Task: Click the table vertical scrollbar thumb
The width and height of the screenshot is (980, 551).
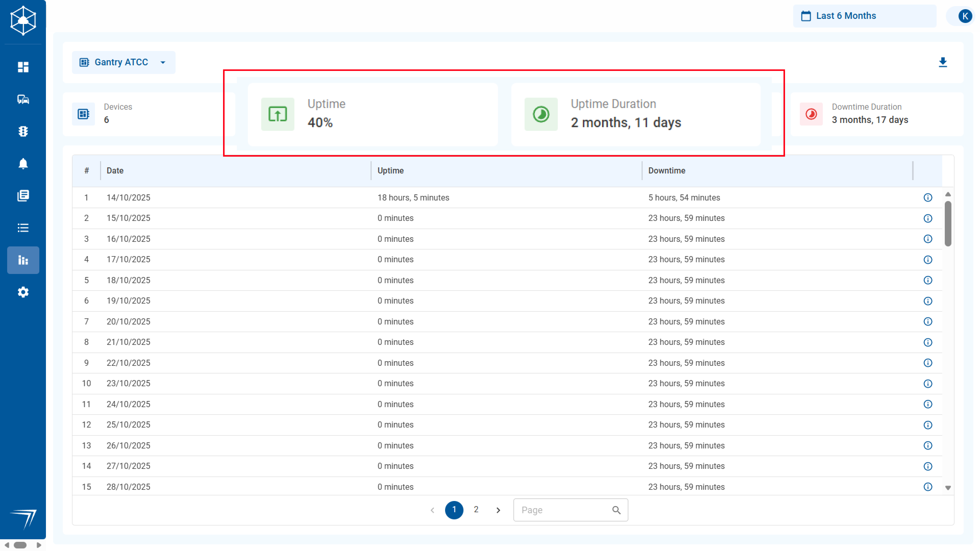Action: (x=948, y=224)
